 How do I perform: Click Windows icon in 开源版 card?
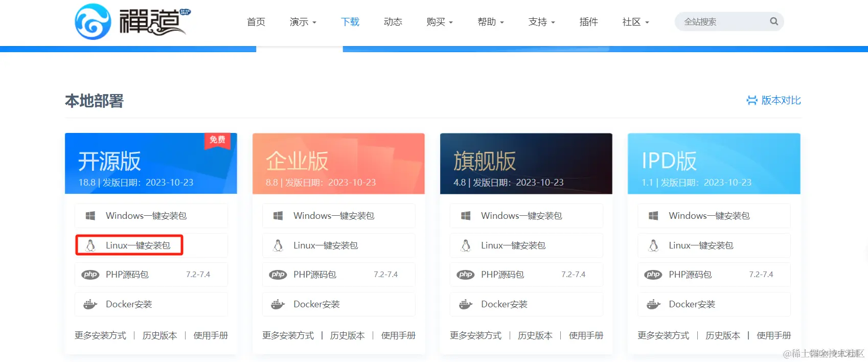point(90,216)
